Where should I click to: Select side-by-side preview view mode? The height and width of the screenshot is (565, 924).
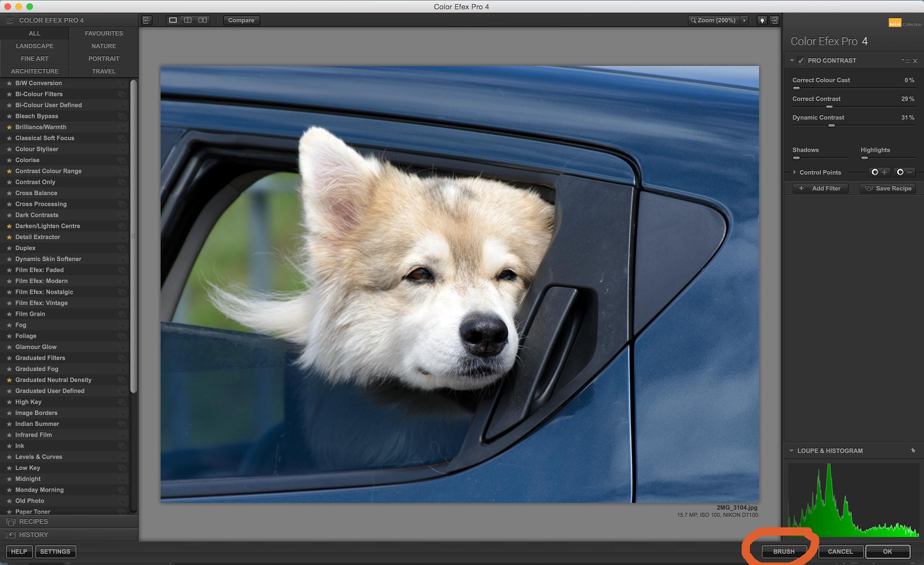coord(203,20)
